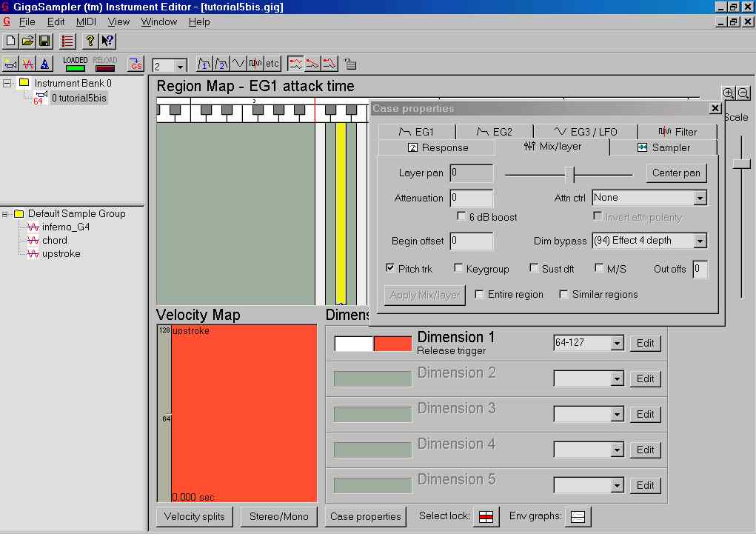
Task: Toggle the Select lock red grid icon
Action: point(486,517)
